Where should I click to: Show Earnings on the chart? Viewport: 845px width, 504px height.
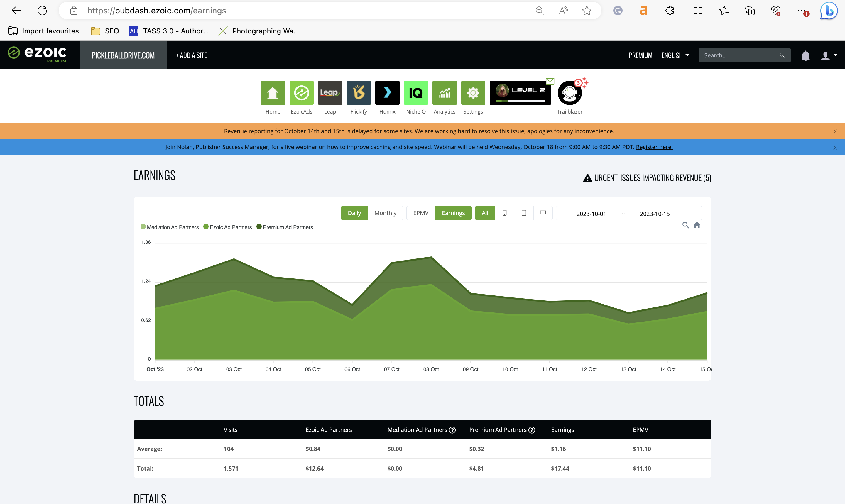click(453, 213)
